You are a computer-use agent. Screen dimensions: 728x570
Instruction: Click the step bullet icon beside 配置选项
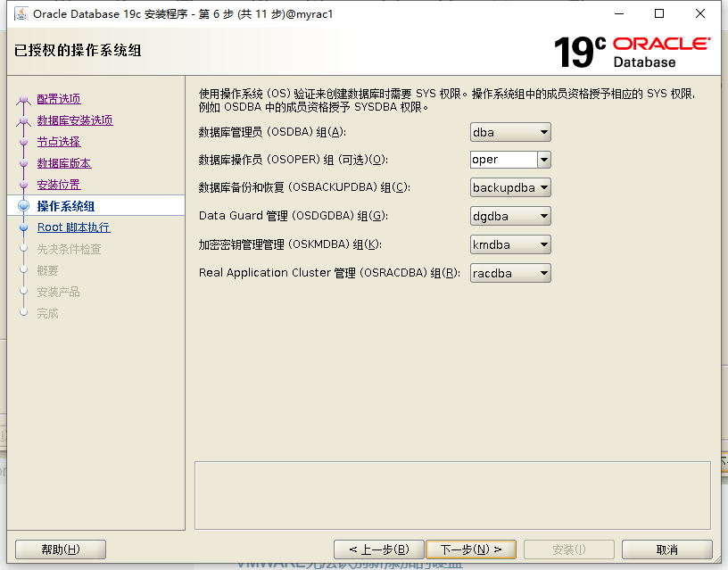tap(24, 99)
